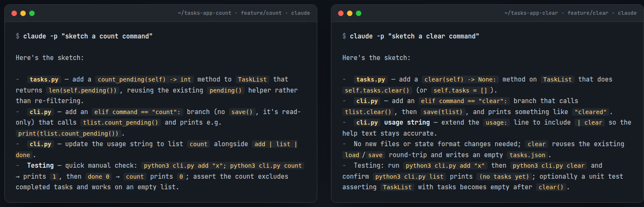This screenshot has width=644, height=207.
Task: Click 'Here's the sketch:' in the clear terminal
Action: [x=377, y=58]
